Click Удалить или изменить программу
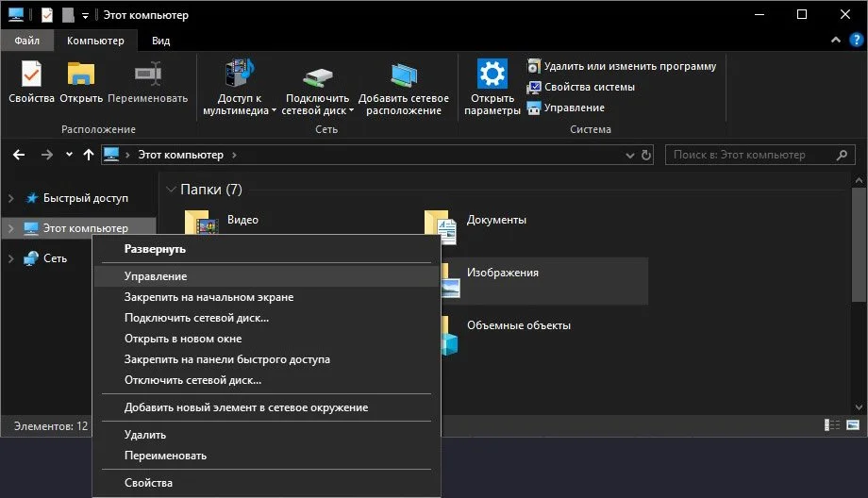The image size is (868, 498). 622,66
